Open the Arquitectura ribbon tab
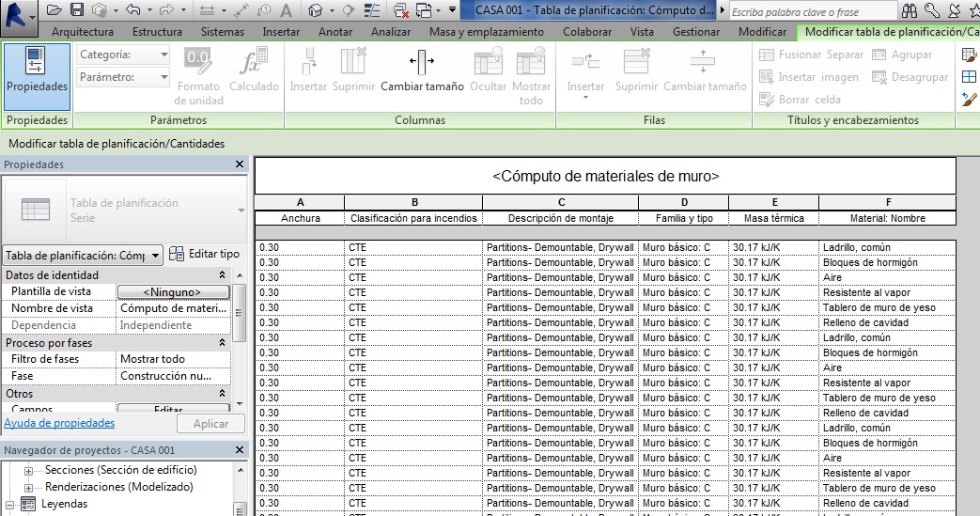The height and width of the screenshot is (516, 980). (88, 32)
